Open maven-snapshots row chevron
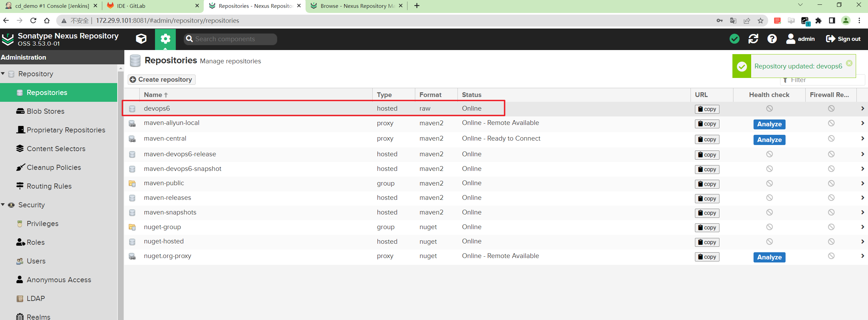The image size is (868, 320). [863, 212]
